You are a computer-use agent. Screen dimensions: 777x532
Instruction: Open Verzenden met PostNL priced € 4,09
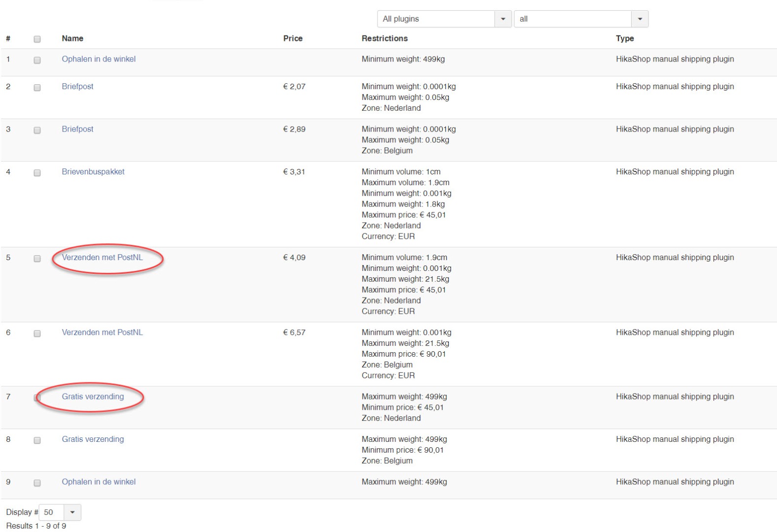tap(102, 258)
